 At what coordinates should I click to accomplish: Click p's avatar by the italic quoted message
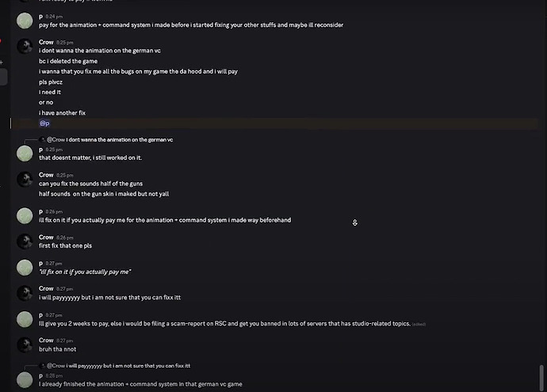pos(25,267)
